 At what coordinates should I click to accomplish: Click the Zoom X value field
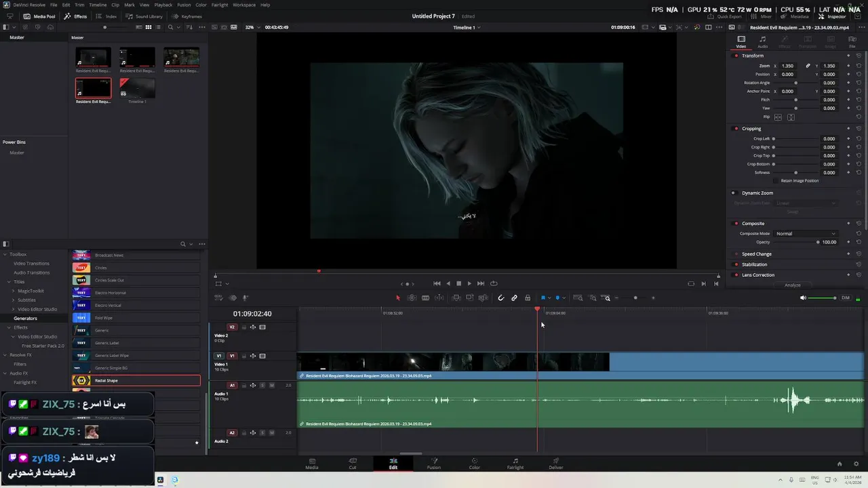pyautogui.click(x=788, y=66)
